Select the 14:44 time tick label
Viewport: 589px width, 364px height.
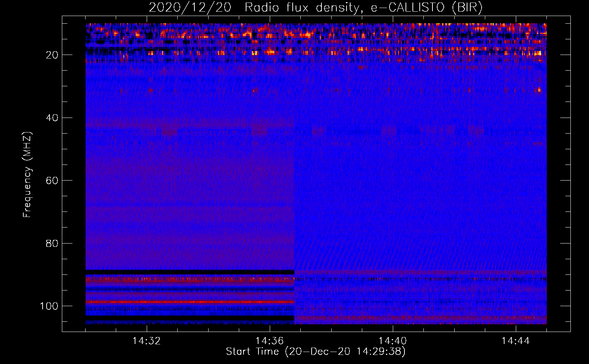(x=516, y=341)
